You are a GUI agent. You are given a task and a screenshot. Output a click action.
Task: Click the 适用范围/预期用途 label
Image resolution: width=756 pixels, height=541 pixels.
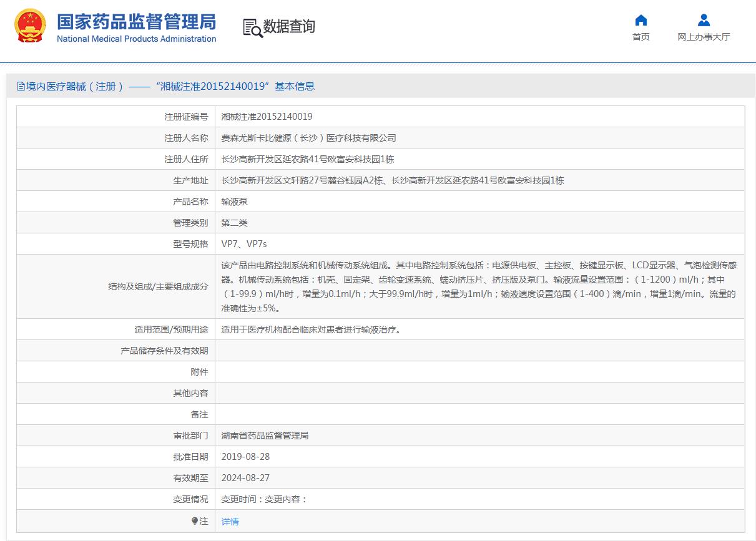click(x=172, y=329)
